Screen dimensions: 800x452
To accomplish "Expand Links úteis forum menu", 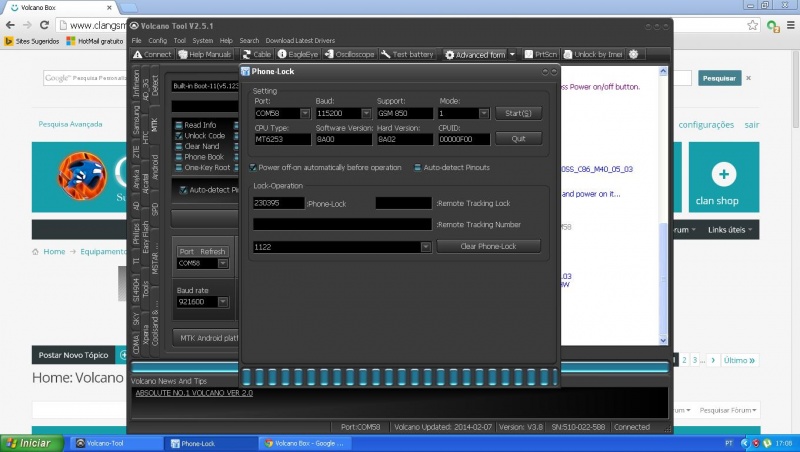I will 730,230.
